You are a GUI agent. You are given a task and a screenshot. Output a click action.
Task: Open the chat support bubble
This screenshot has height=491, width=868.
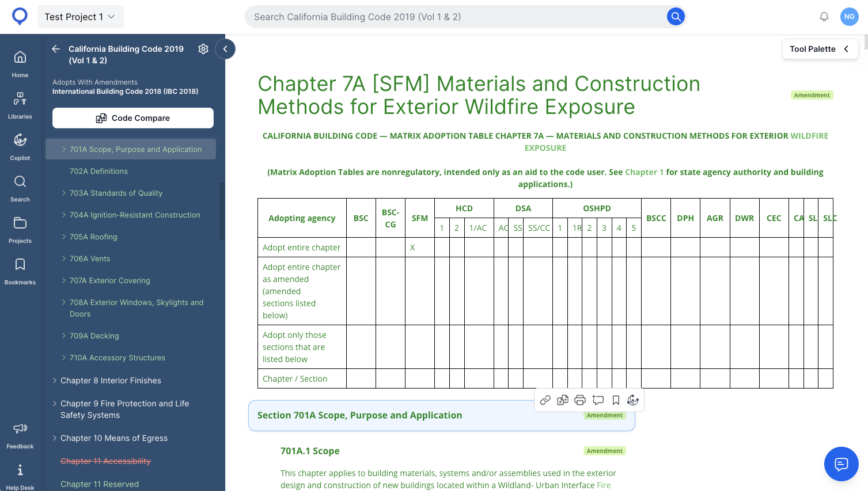pos(842,464)
